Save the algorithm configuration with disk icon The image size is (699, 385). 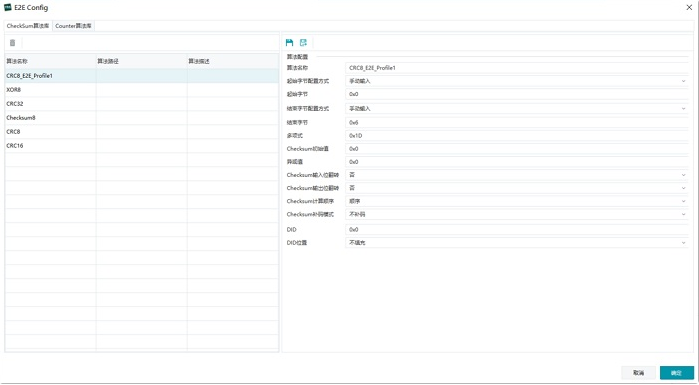point(289,43)
